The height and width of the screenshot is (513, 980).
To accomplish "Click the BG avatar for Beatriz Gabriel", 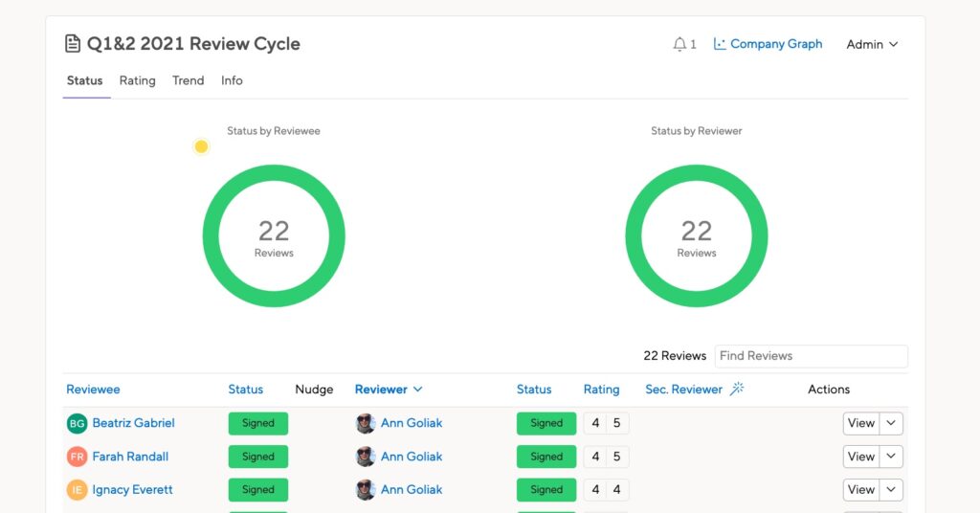I will pyautogui.click(x=77, y=424).
